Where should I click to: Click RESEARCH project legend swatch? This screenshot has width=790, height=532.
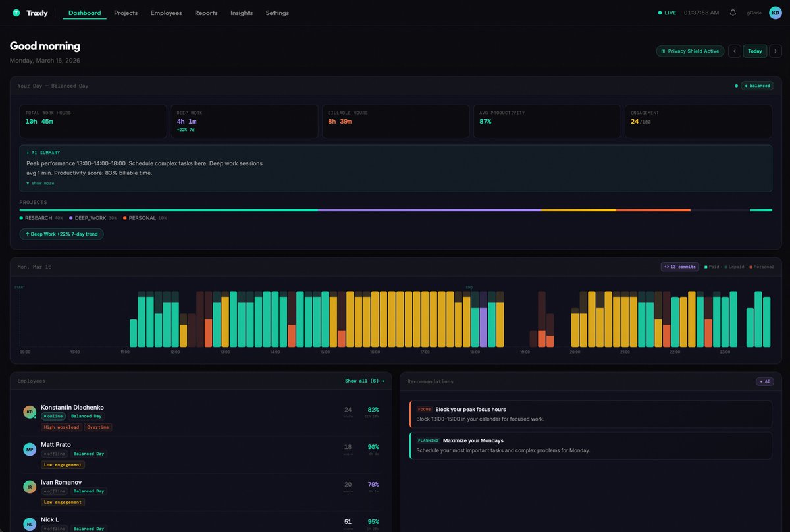pyautogui.click(x=21, y=218)
